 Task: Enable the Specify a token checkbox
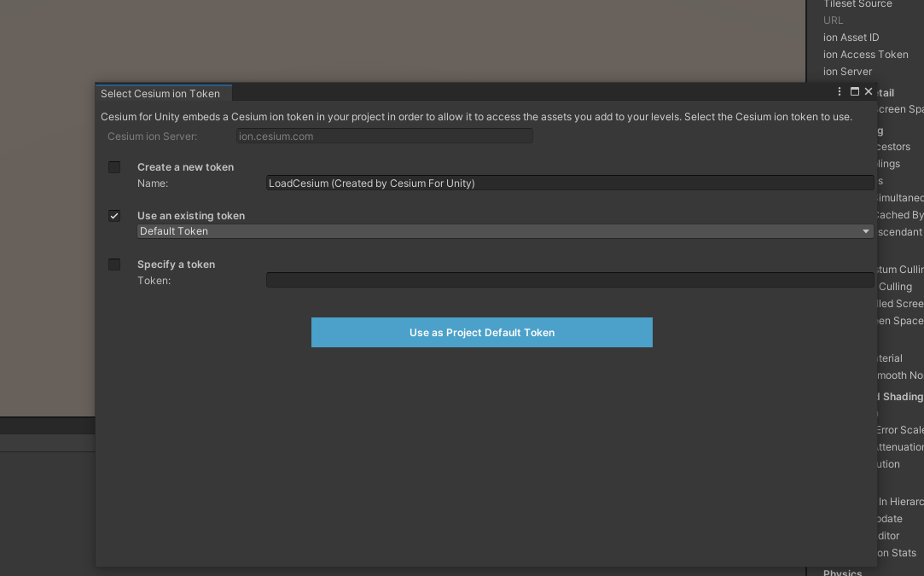coord(114,265)
